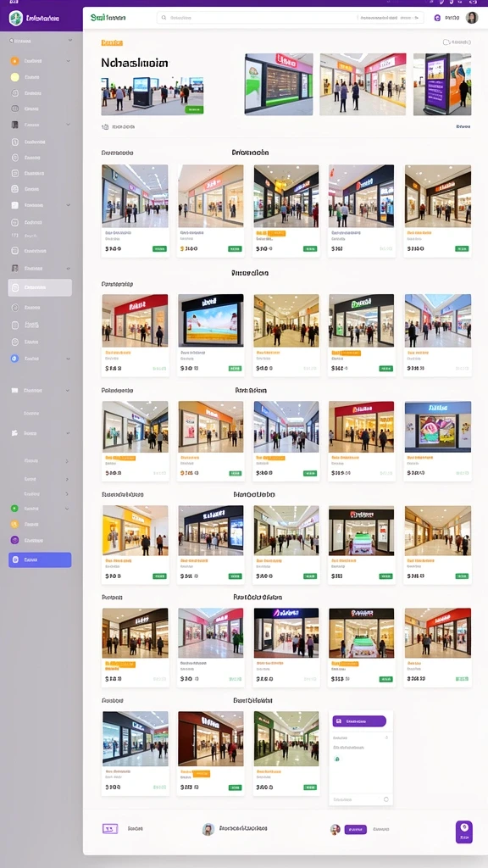Click the search field in the top bar
Viewport: 488px width, 868px height.
290,18
